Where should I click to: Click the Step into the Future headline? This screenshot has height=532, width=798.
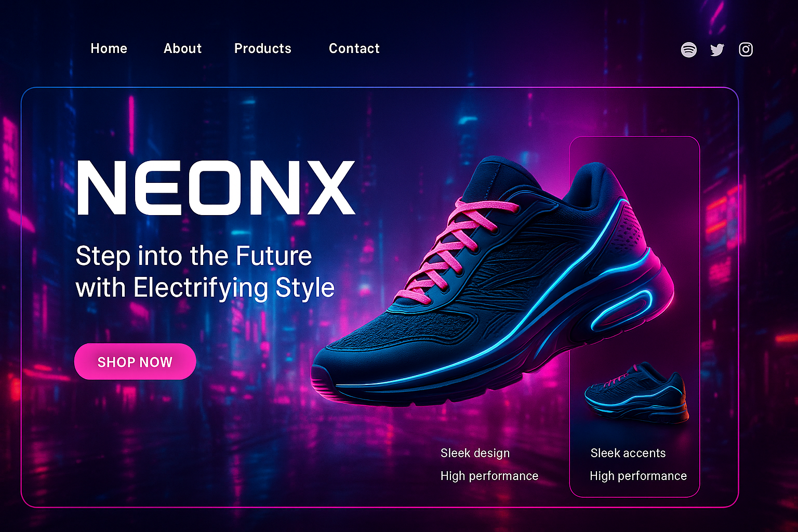(194, 256)
